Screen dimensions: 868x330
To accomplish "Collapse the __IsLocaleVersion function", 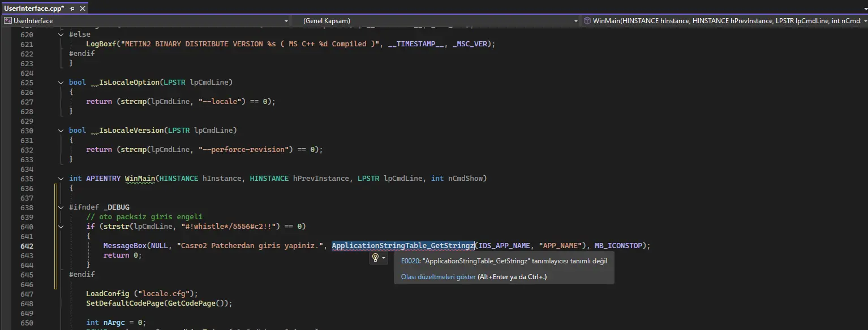I will [x=61, y=131].
